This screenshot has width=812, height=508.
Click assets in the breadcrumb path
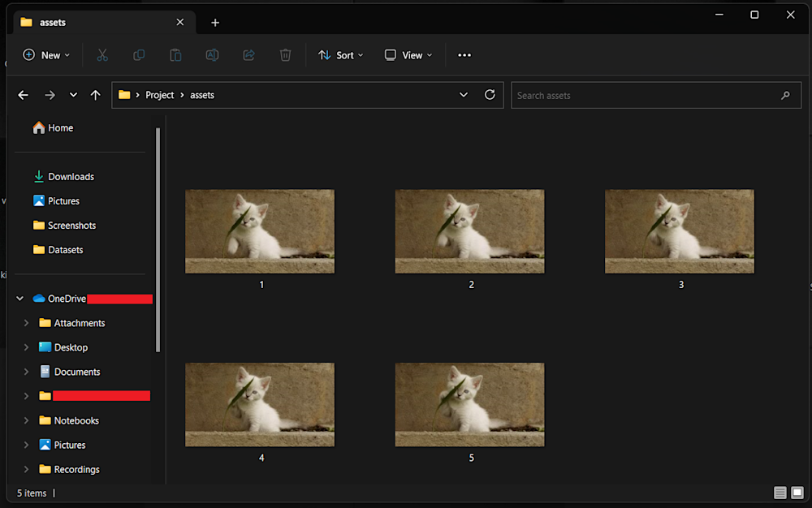pos(202,95)
